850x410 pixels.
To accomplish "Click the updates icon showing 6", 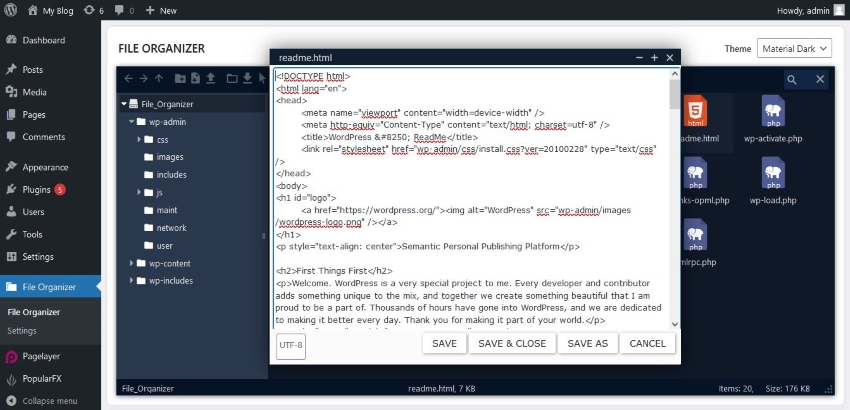I will pyautogui.click(x=94, y=10).
